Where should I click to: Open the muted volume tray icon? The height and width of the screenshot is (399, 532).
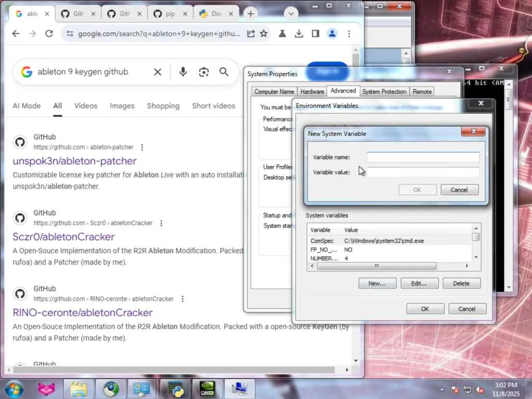point(480,390)
